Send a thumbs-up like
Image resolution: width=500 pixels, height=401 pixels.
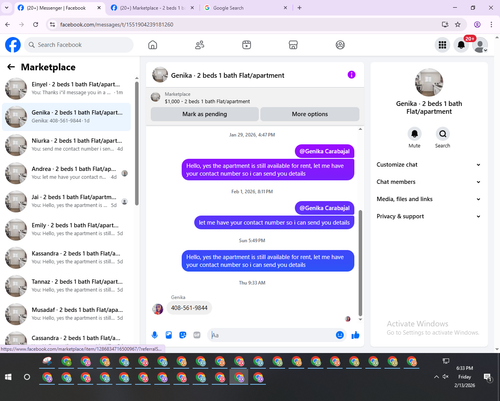355,335
